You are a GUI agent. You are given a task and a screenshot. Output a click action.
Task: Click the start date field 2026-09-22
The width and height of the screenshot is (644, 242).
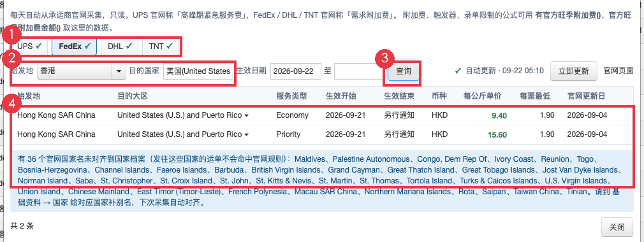coord(296,71)
